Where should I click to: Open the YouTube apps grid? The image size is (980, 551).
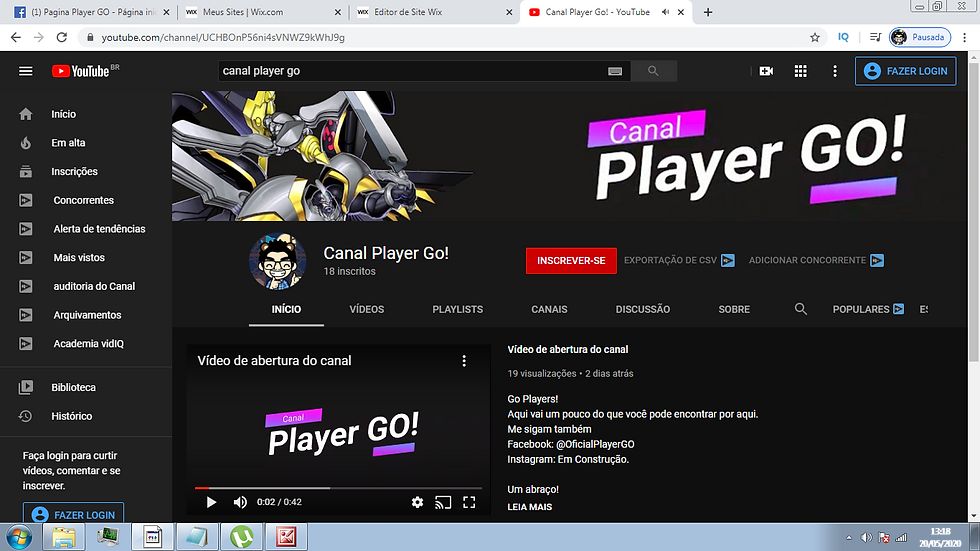[x=801, y=71]
